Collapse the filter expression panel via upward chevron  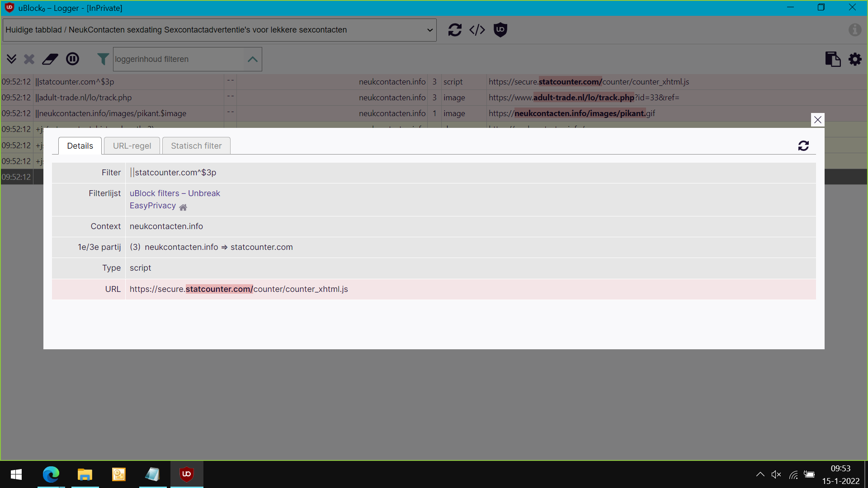(x=252, y=59)
